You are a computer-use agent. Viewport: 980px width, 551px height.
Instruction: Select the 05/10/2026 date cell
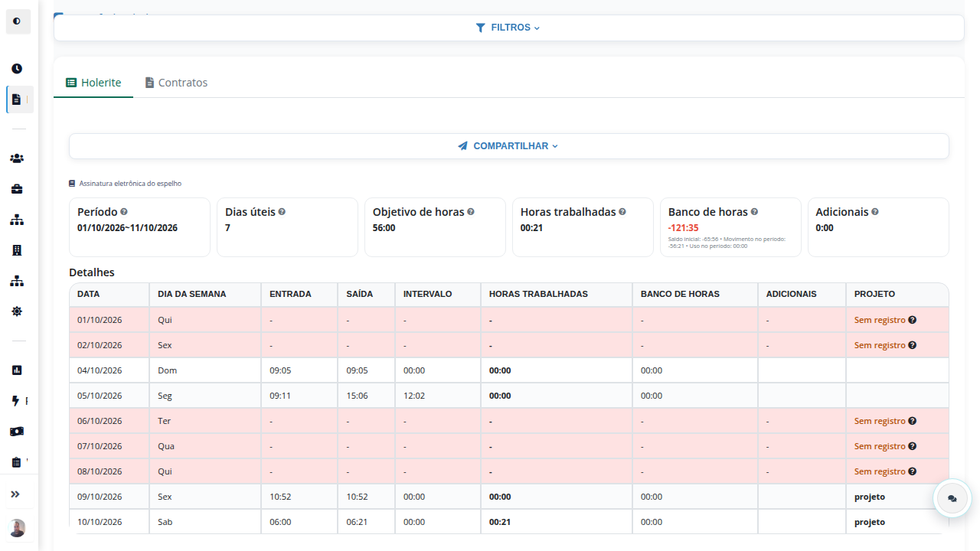tap(109, 396)
